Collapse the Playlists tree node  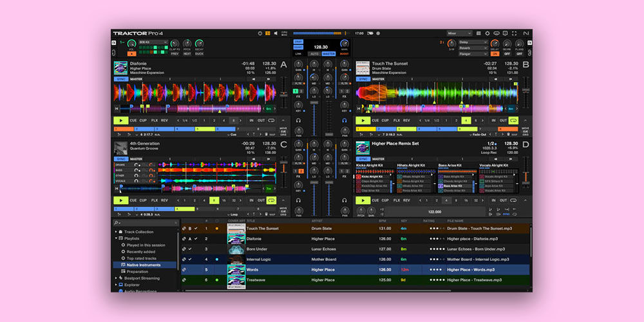click(x=116, y=238)
